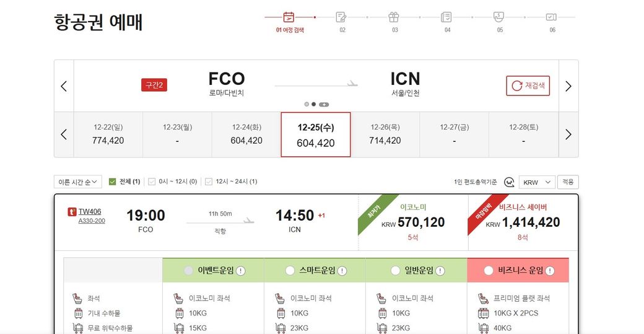
Task: Click the currency converter icon
Action: (509, 182)
